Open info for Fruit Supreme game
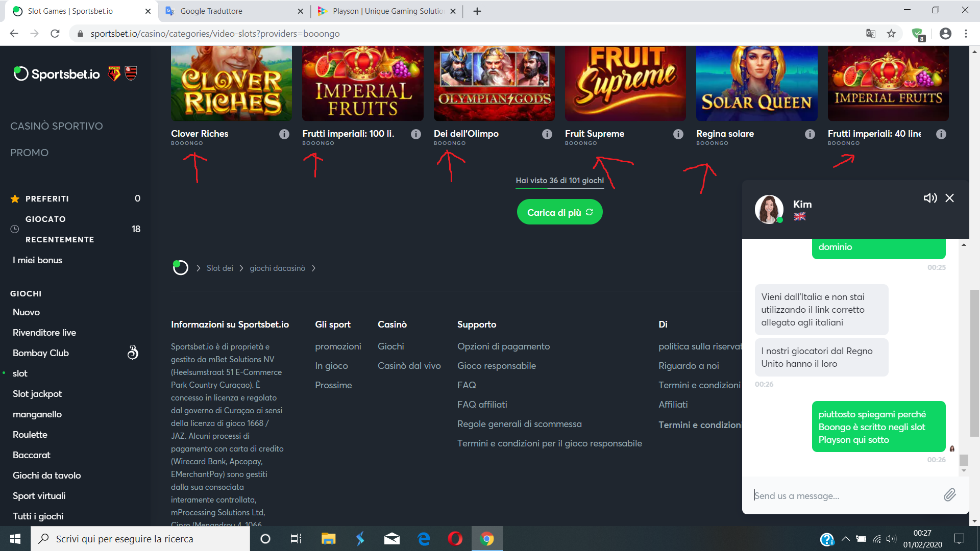The width and height of the screenshot is (980, 551). click(x=678, y=134)
